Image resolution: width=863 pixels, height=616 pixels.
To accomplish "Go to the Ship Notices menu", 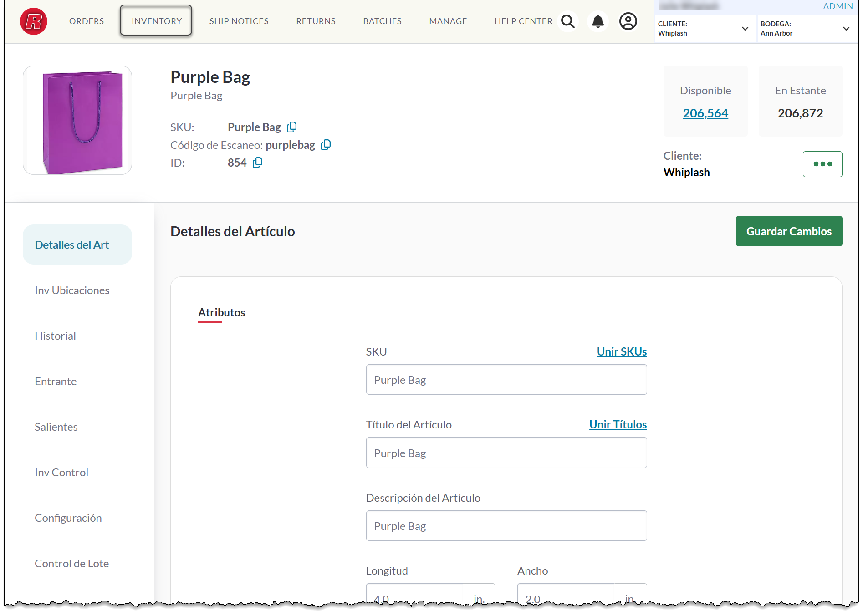I will click(x=239, y=21).
